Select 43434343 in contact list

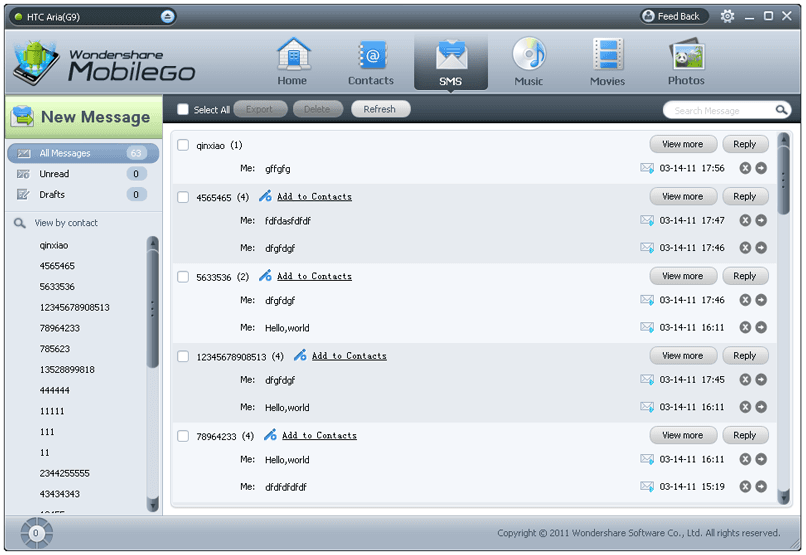click(60, 494)
